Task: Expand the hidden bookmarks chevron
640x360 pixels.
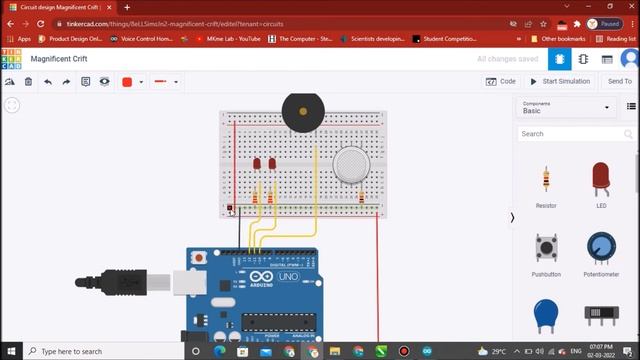Action: [519, 39]
